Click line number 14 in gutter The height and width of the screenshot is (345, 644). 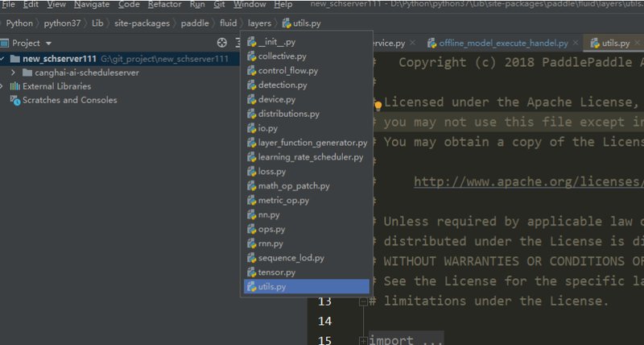click(x=324, y=321)
